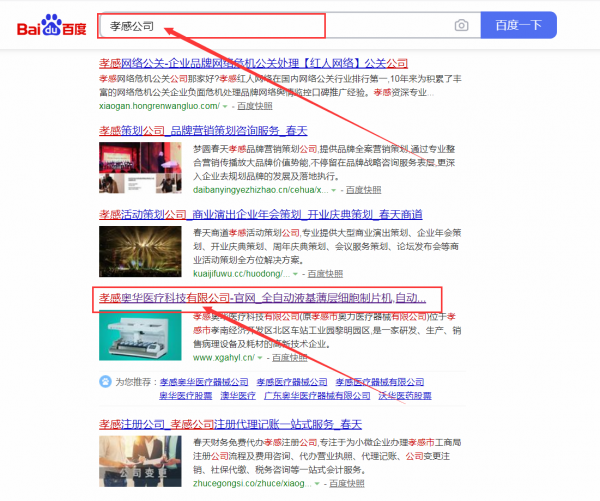
Task: Click the stage lights thumbnail image
Action: tap(140, 251)
